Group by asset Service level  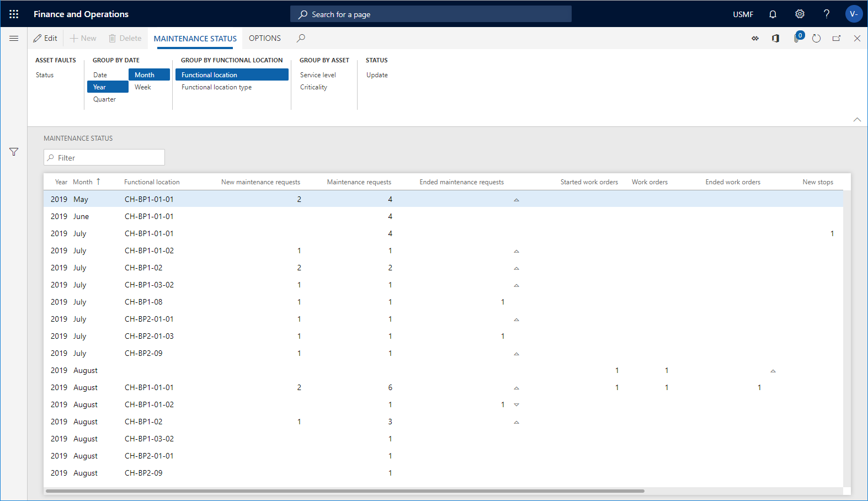(x=318, y=75)
